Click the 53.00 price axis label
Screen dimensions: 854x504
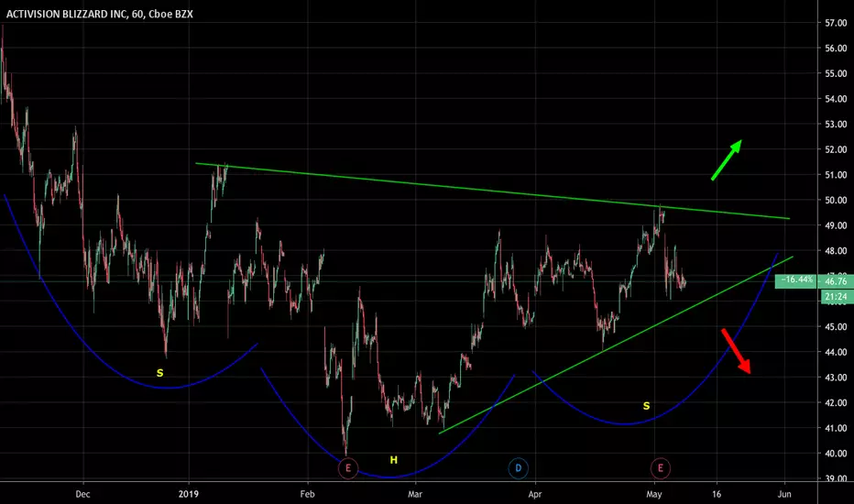pyautogui.click(x=836, y=125)
